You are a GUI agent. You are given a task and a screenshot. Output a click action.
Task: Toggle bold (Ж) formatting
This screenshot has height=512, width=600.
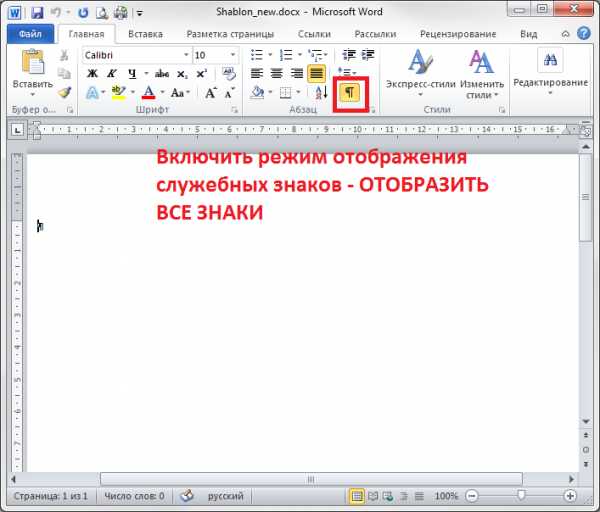pyautogui.click(x=92, y=73)
